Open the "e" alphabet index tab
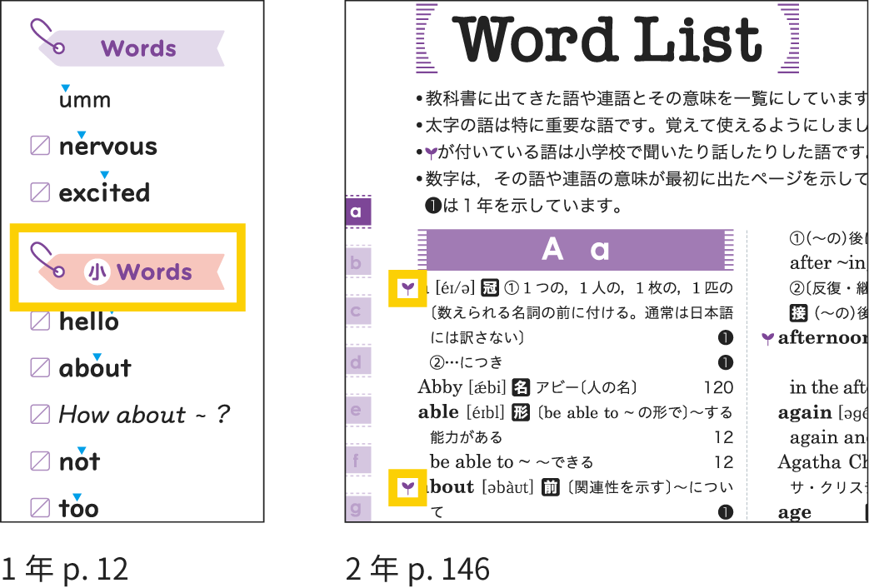 tap(357, 410)
